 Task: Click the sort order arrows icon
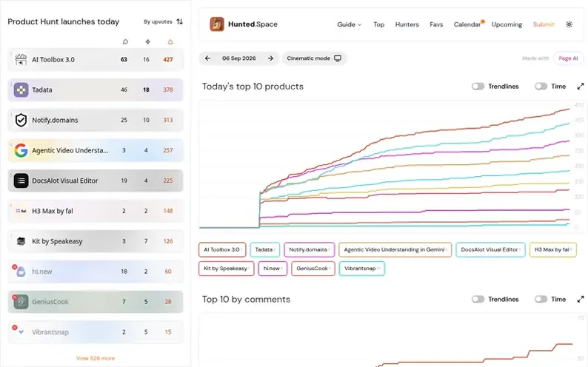180,21
